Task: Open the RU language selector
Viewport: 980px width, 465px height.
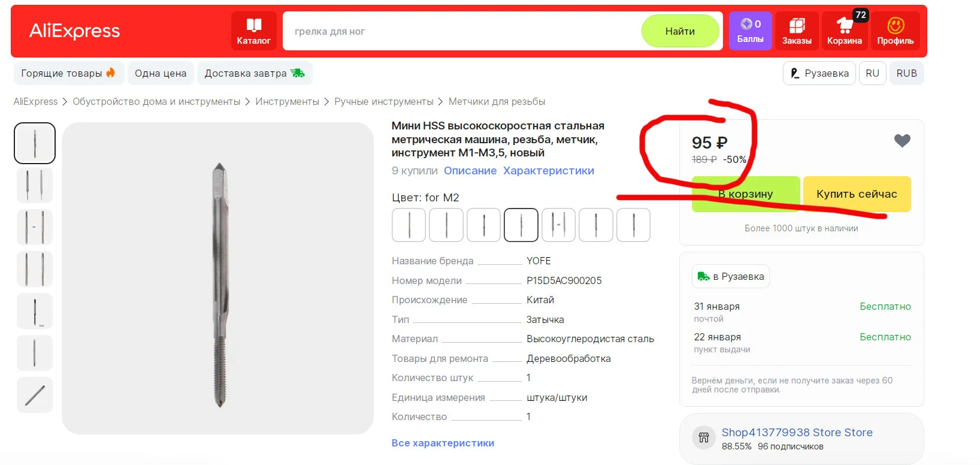Action: coord(872,73)
